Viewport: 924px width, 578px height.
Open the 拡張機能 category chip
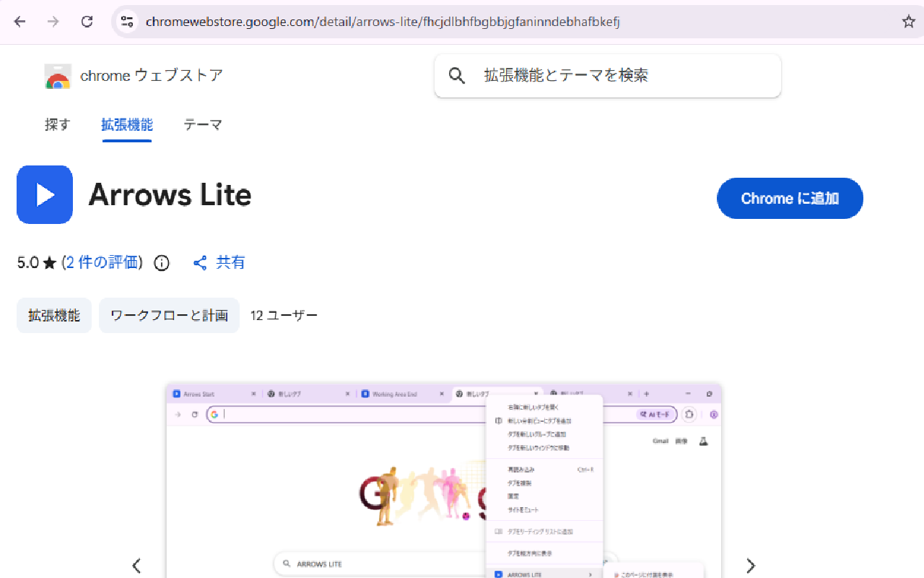tap(54, 316)
